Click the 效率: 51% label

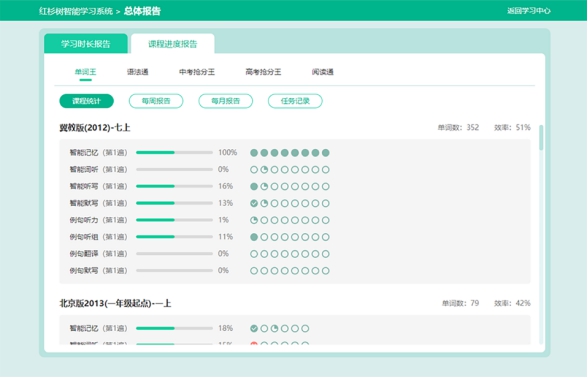coord(512,128)
